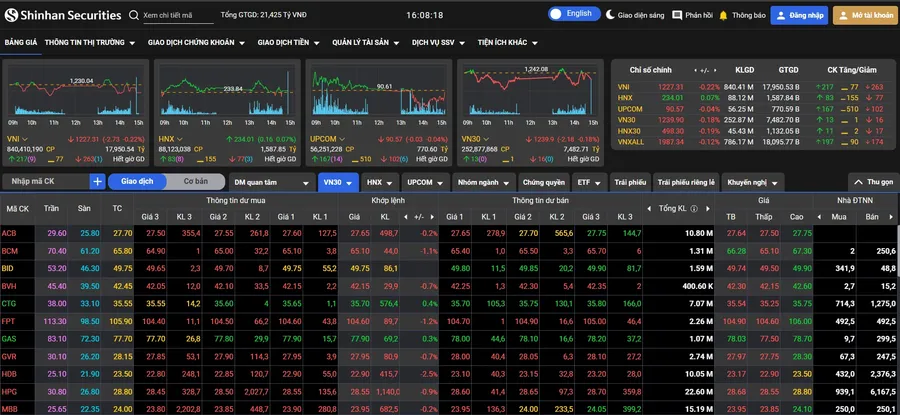This screenshot has width=900, height=415.
Task: Select the Chứng quyền tab
Action: [544, 183]
